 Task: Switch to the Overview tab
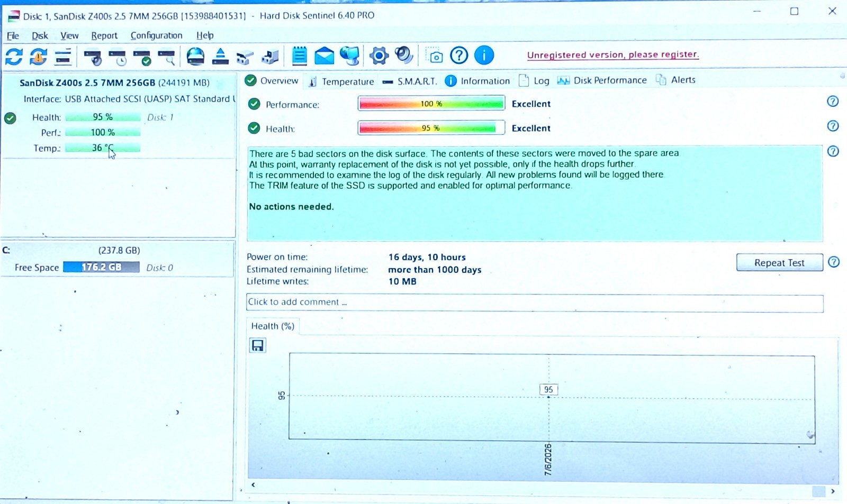(x=272, y=80)
